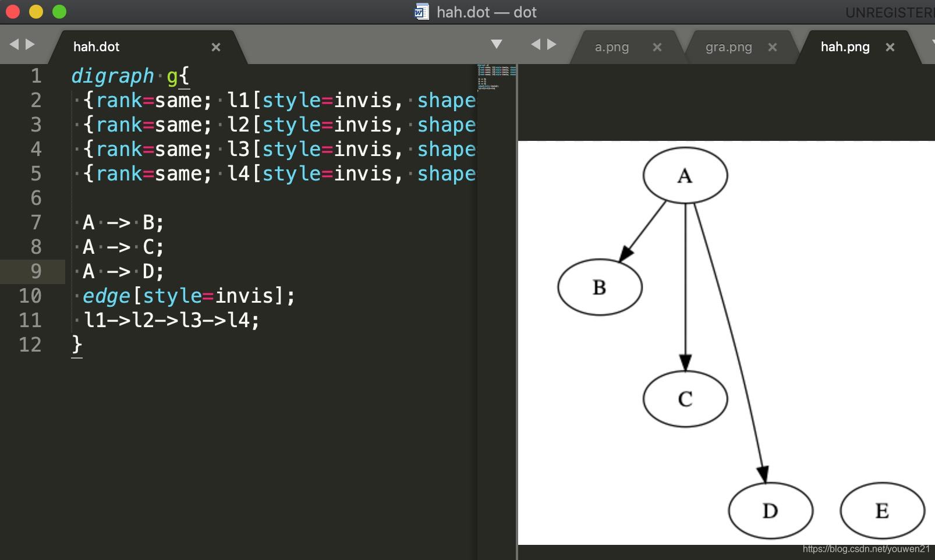Viewport: 935px width, 560px height.
Task: Switch to the gra.png tab
Action: coord(728,47)
